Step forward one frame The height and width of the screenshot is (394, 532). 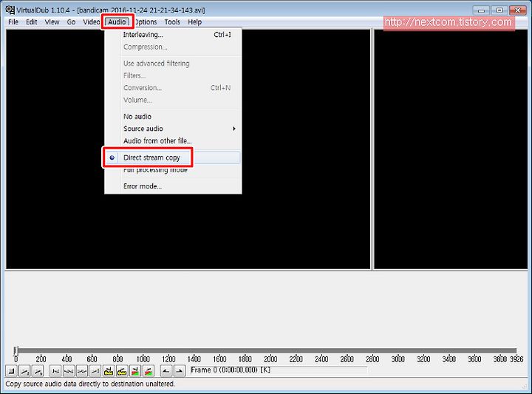82,371
